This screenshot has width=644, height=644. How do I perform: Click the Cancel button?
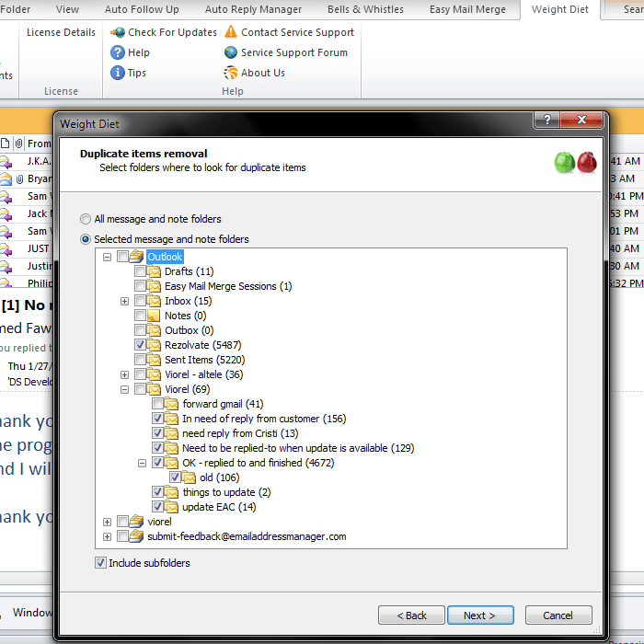[558, 615]
